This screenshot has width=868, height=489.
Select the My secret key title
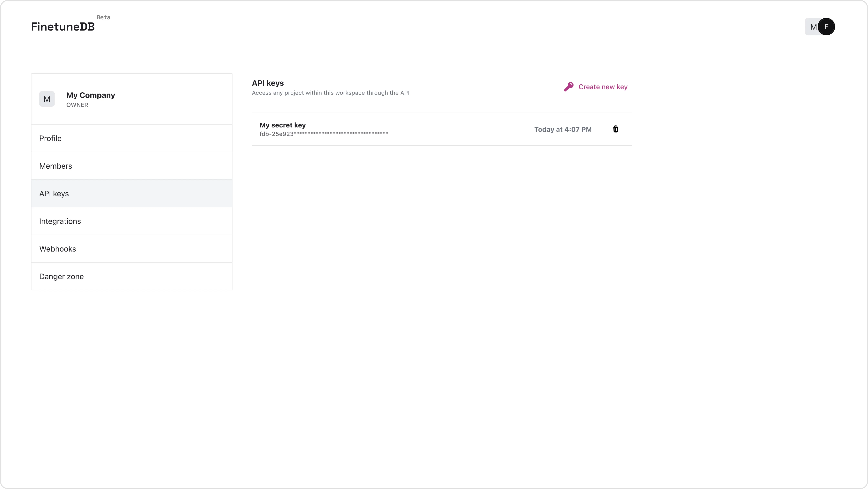[282, 125]
